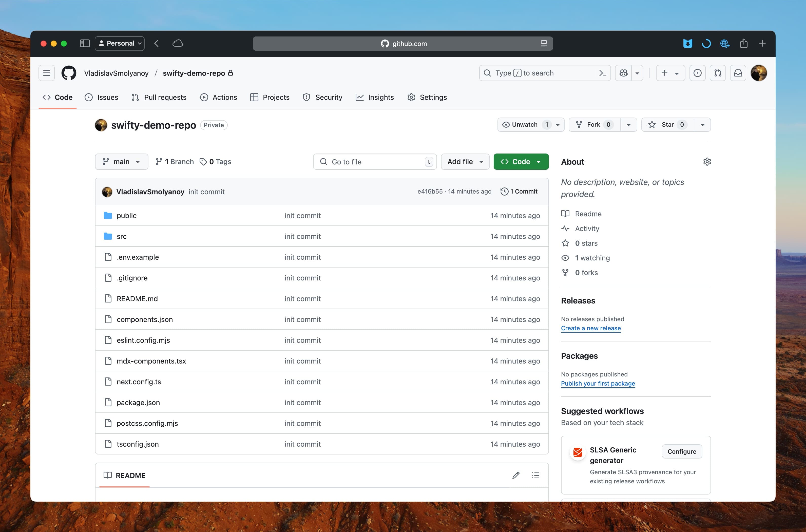Click the Bitwarden shield extension icon
The width and height of the screenshot is (806, 532).
[688, 43]
